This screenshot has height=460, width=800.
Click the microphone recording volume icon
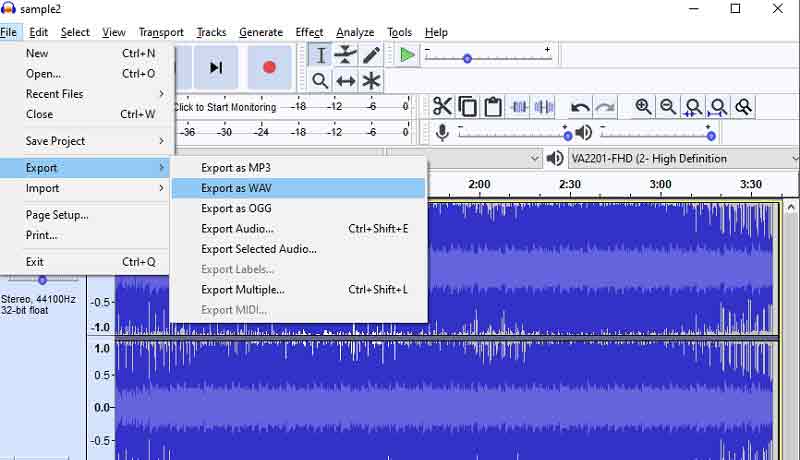click(442, 133)
